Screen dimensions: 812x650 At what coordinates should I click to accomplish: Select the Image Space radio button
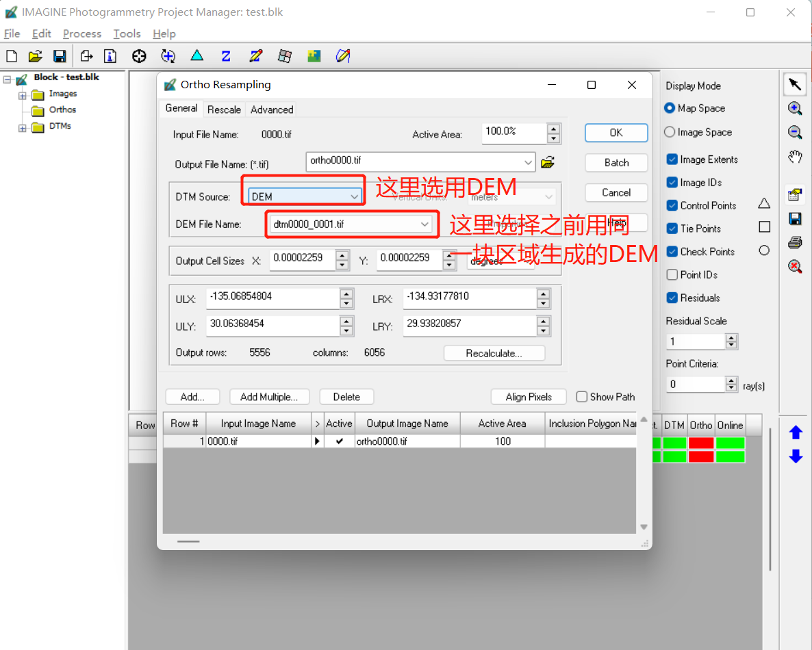[x=670, y=132]
